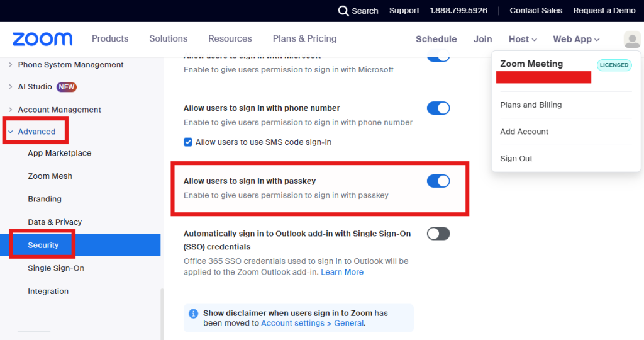Disable sign in with phone number toggle
The height and width of the screenshot is (340, 644).
438,108
